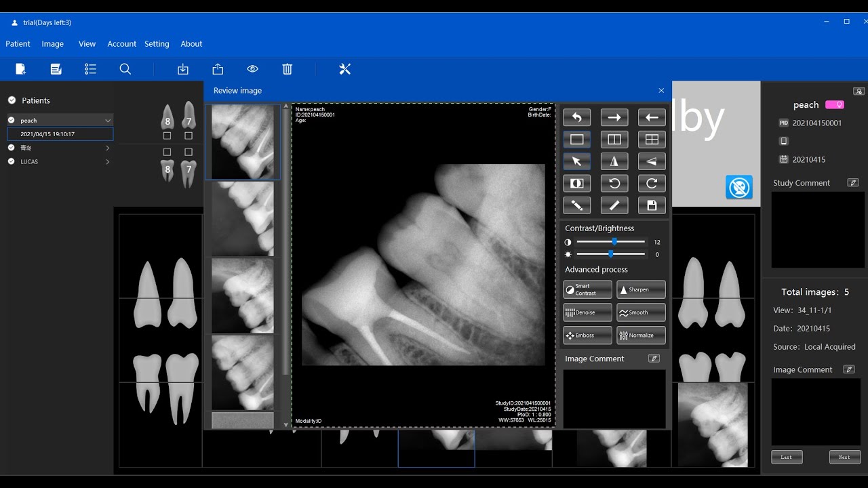Click the edit patient record icon
The image size is (868, 488).
56,69
